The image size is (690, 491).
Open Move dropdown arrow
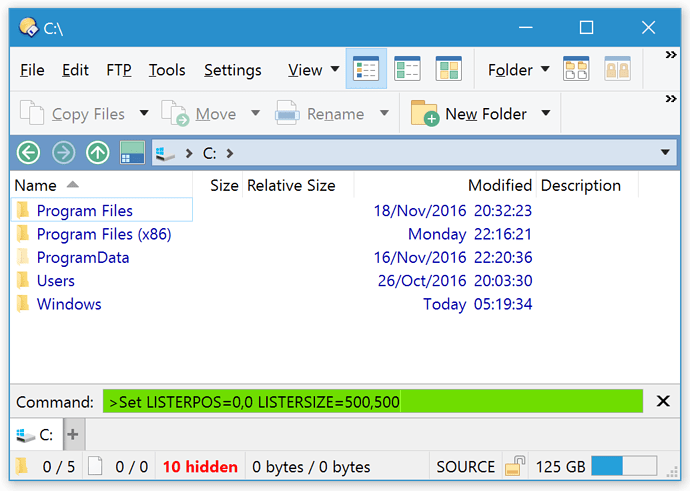255,113
